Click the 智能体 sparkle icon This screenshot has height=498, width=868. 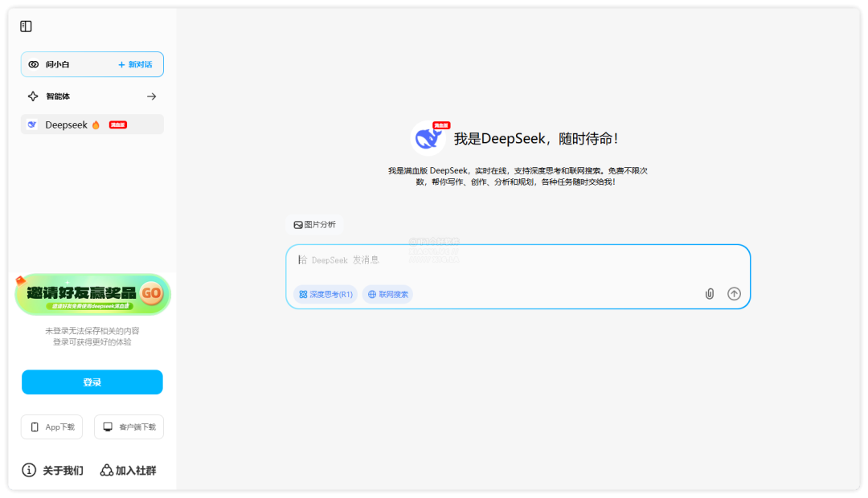point(33,96)
